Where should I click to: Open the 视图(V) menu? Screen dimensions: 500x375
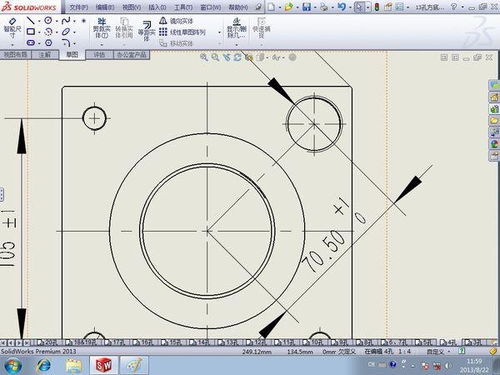(x=131, y=7)
